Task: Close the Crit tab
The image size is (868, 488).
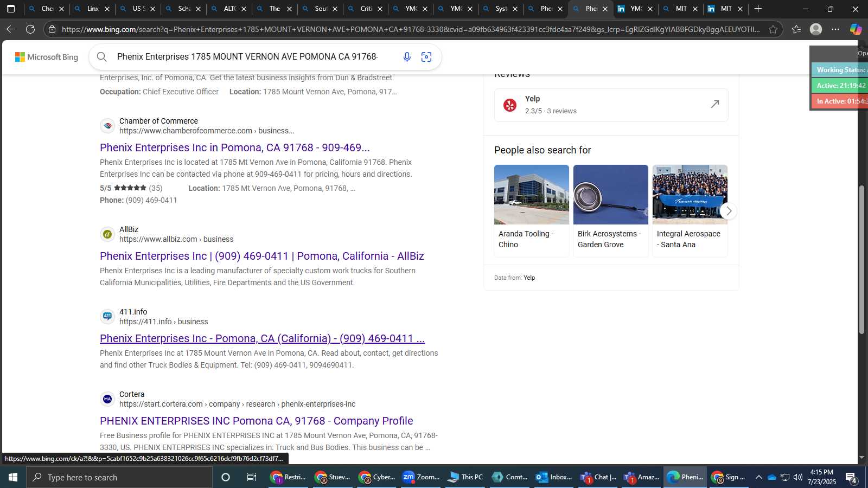Action: (380, 9)
